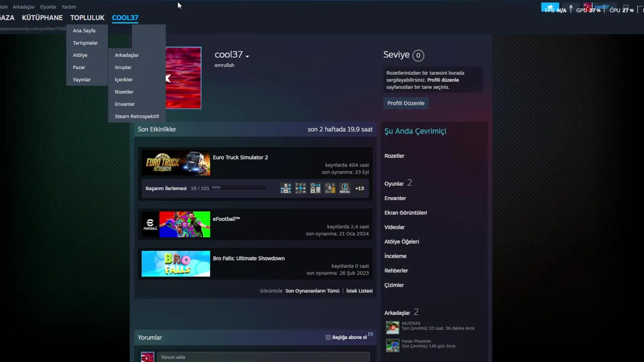Select Atölye from the Topluluk menu
The height and width of the screenshot is (362, 644).
tap(80, 55)
